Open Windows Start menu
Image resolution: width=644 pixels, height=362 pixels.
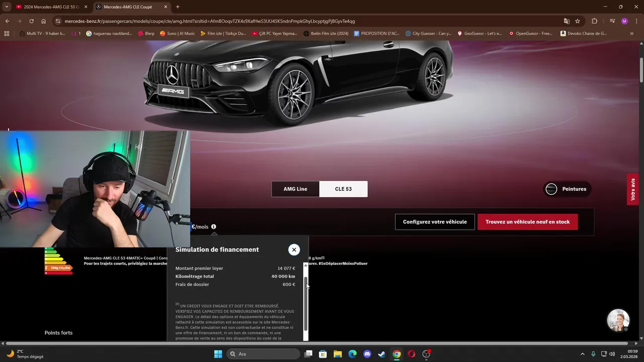pyautogui.click(x=218, y=354)
